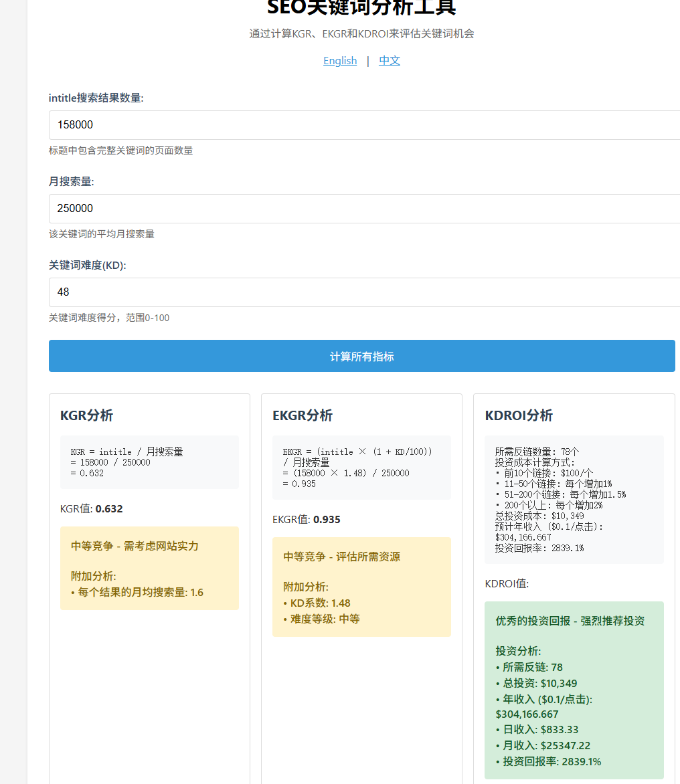
Task: Click the 所需反链: 78 bullet
Action: tap(529, 668)
